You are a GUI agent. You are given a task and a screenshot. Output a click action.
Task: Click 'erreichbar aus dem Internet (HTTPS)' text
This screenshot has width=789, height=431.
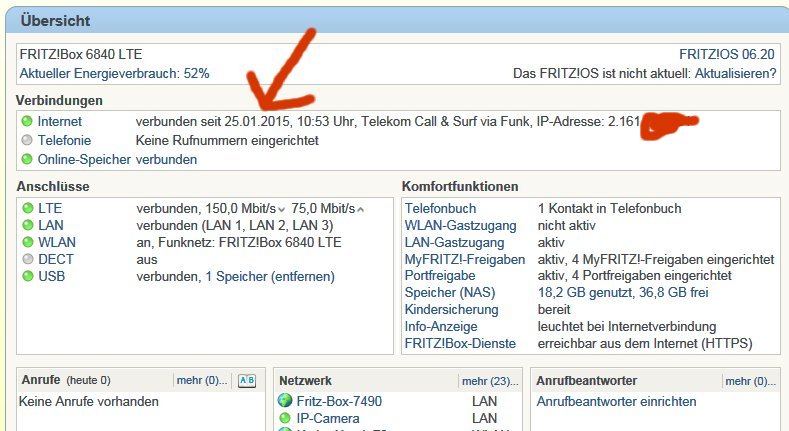(x=645, y=343)
